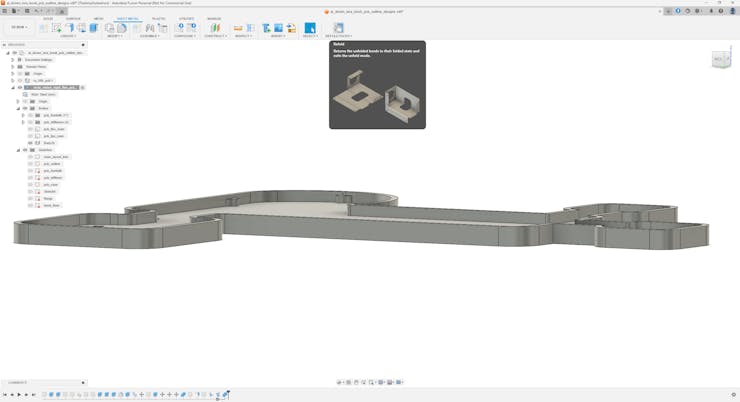Click the Refold Faces toolbar icon
Viewport: 740px width, 402px height.
(338, 28)
